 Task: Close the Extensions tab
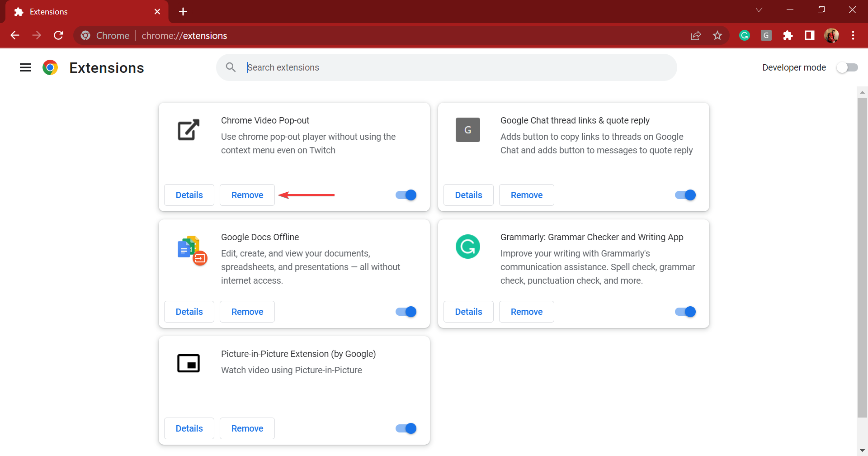[x=157, y=12]
